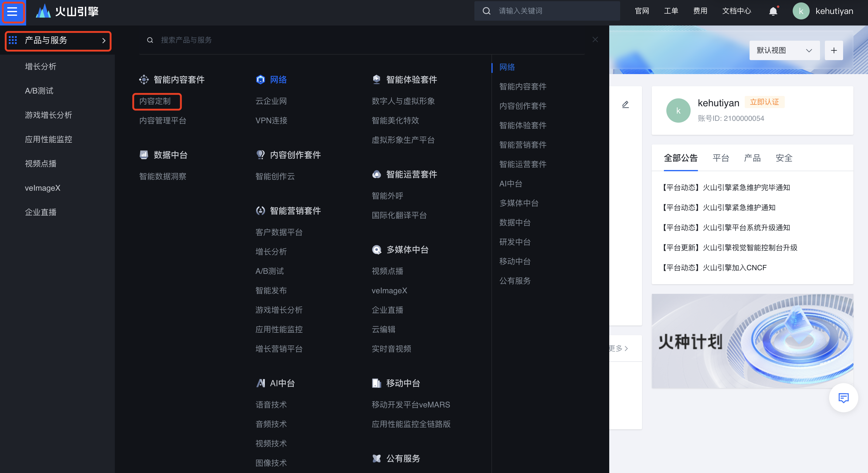Click the pencil edit icon
This screenshot has height=473, width=868.
click(x=625, y=104)
